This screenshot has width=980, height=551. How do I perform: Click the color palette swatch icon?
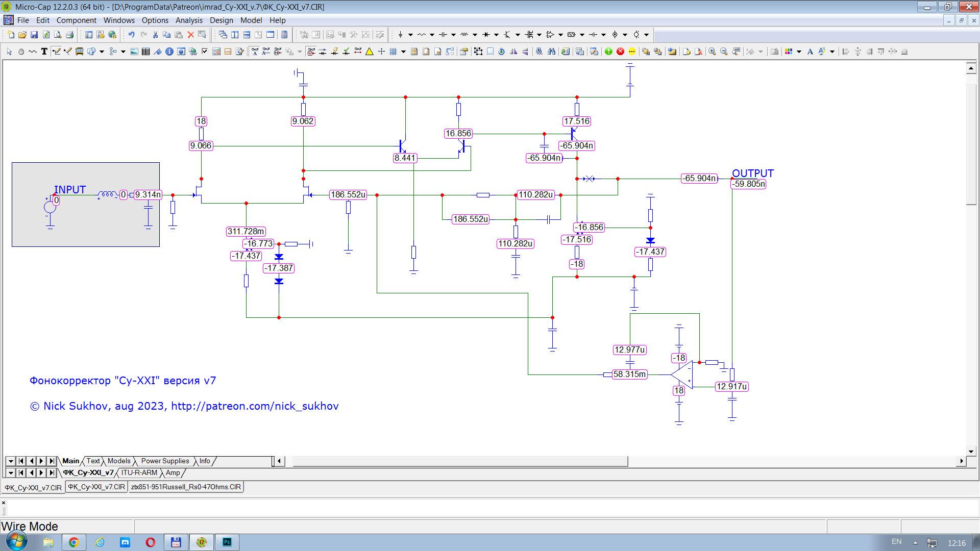coord(789,52)
